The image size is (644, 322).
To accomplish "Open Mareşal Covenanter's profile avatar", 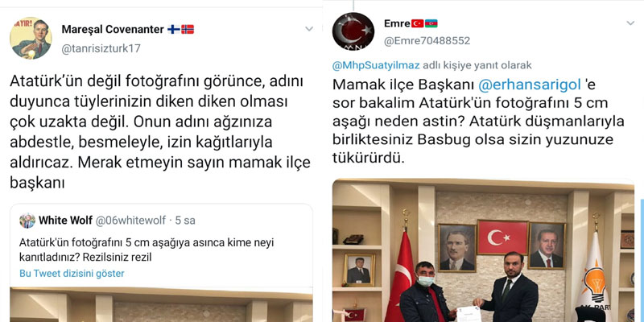I will [x=31, y=38].
